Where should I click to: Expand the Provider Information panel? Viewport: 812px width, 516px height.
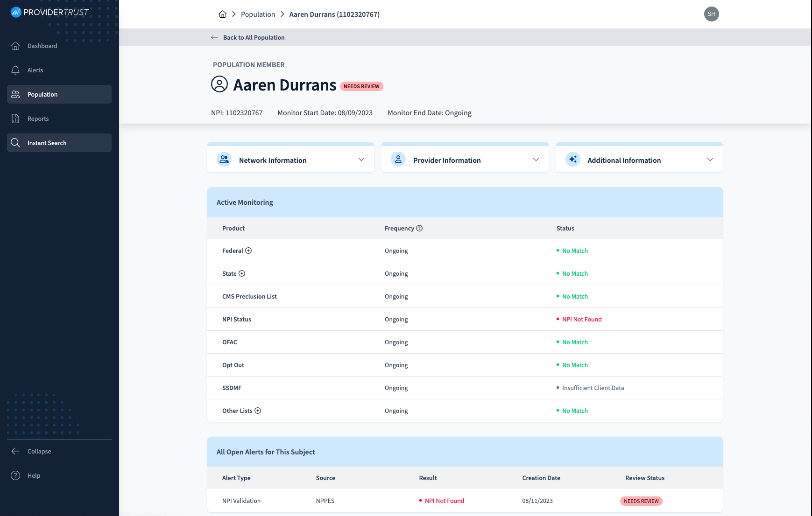tap(465, 160)
